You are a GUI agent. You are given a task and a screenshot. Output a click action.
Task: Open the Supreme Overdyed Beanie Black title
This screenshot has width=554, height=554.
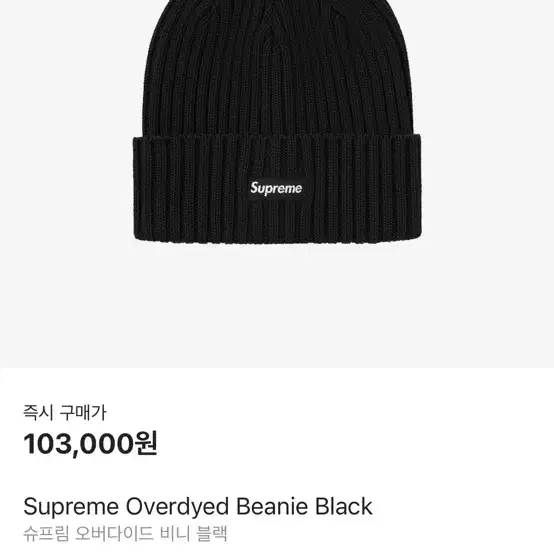pyautogui.click(x=198, y=507)
